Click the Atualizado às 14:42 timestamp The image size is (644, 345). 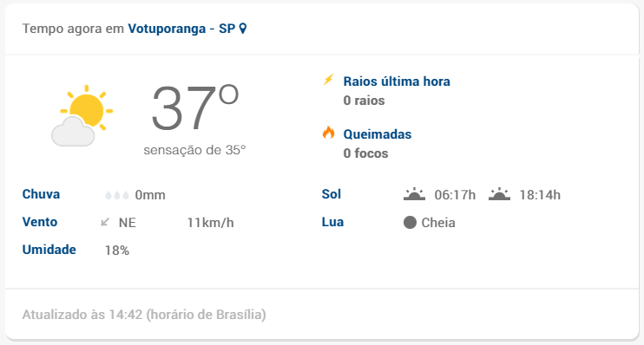coord(144,315)
